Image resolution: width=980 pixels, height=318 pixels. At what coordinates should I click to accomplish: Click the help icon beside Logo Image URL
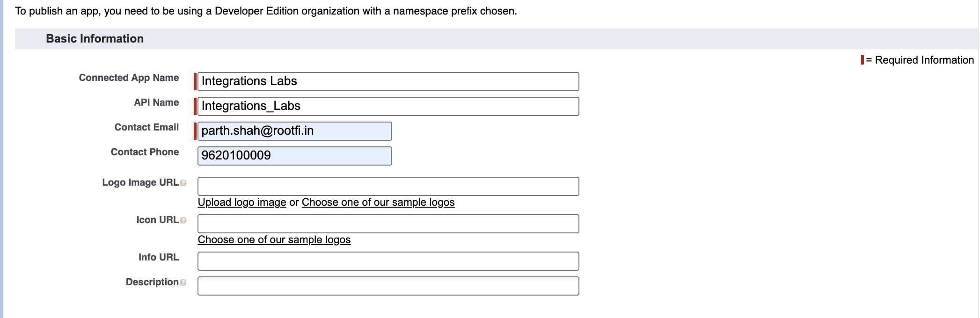tap(183, 183)
